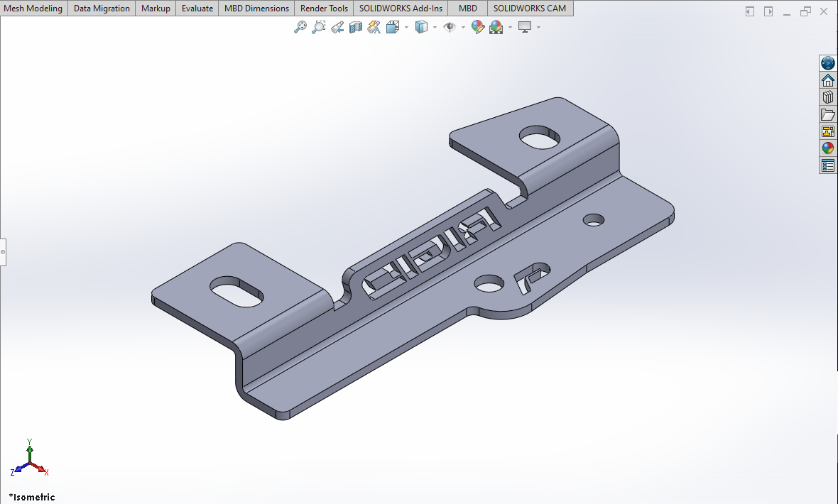
Task: Open the Design Library task pane tab
Action: click(827, 97)
